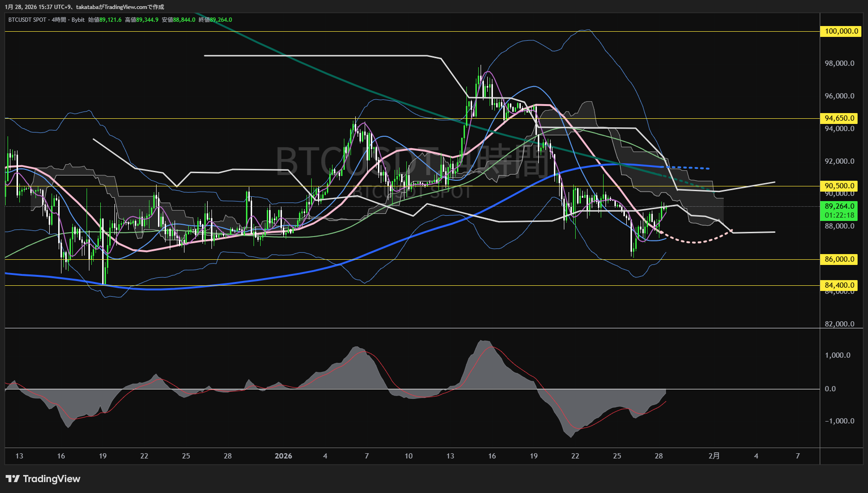Click the 0.0 level on MACD axis
Viewport: 868px width, 493px height.
pos(830,389)
